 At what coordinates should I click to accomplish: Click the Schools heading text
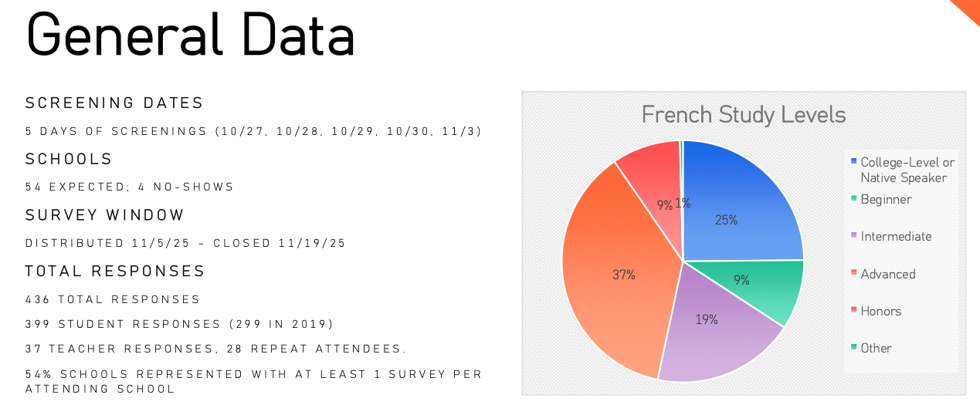[69, 159]
